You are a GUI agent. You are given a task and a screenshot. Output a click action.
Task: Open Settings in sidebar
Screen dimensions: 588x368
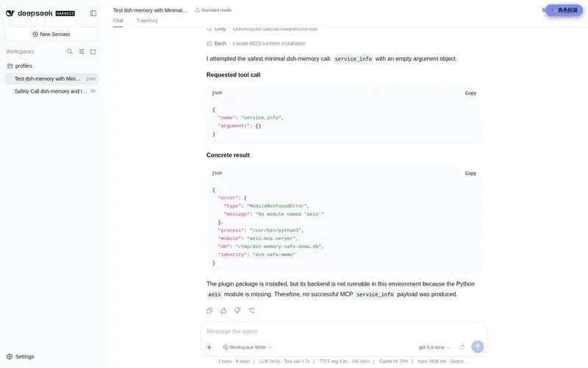pyautogui.click(x=21, y=356)
